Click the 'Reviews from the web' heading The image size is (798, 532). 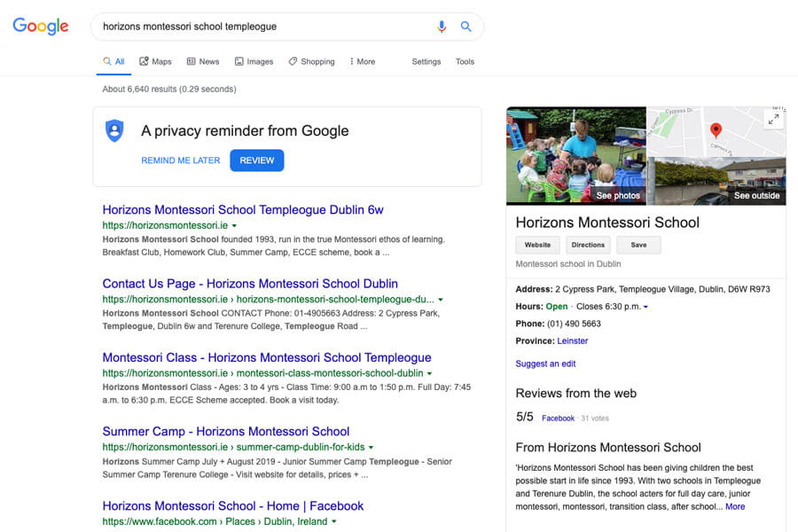[576, 394]
